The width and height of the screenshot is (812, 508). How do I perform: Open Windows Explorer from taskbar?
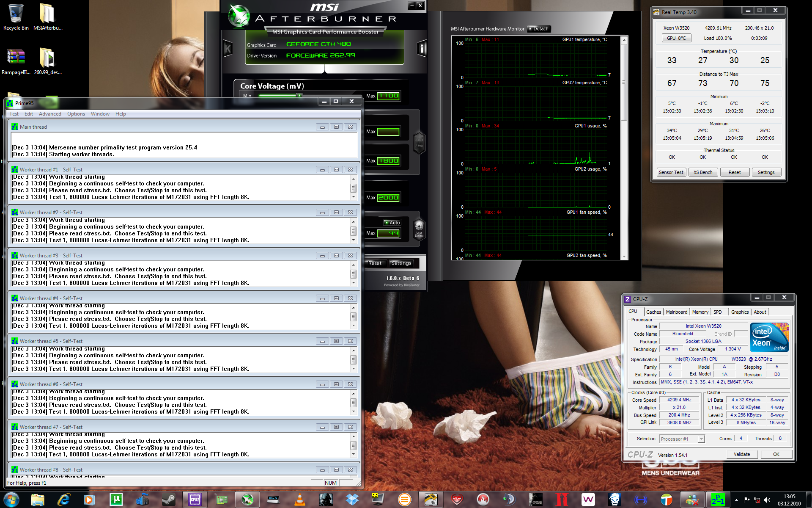coord(38,500)
